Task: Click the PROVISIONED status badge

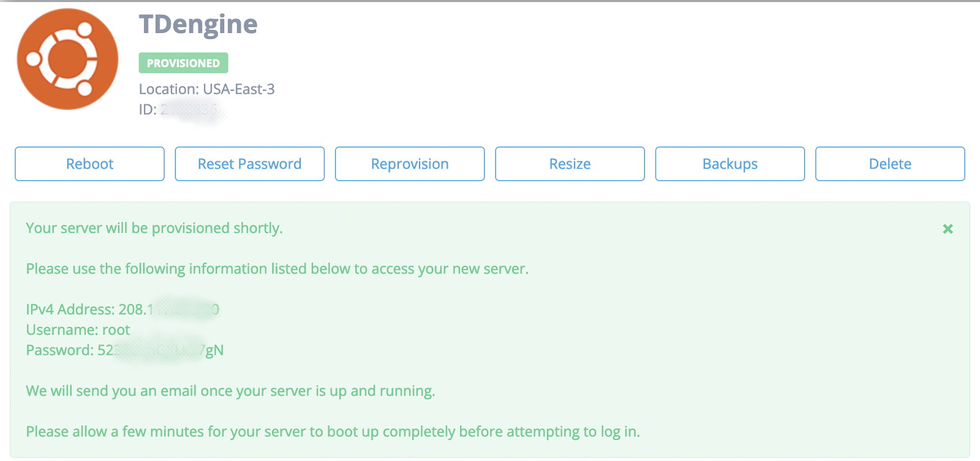Action: click(x=183, y=63)
